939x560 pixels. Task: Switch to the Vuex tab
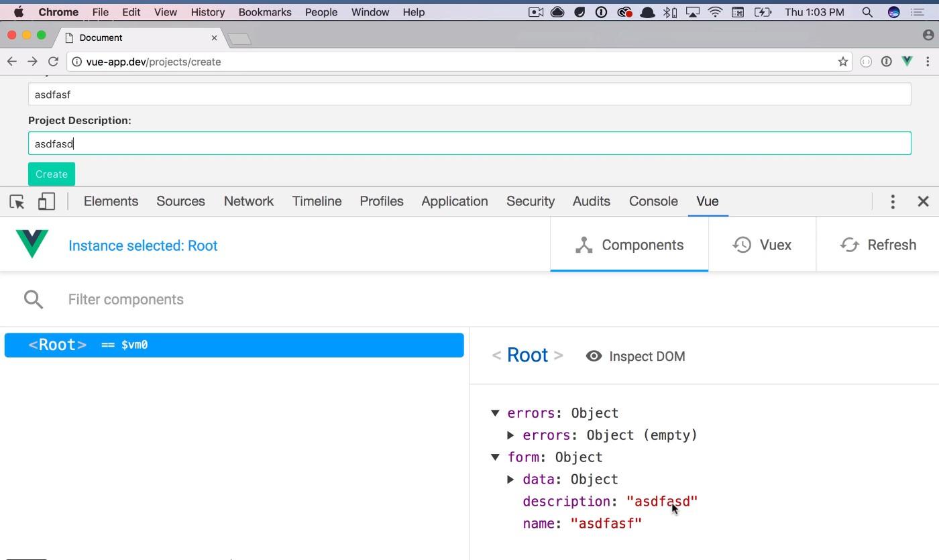[x=762, y=245]
